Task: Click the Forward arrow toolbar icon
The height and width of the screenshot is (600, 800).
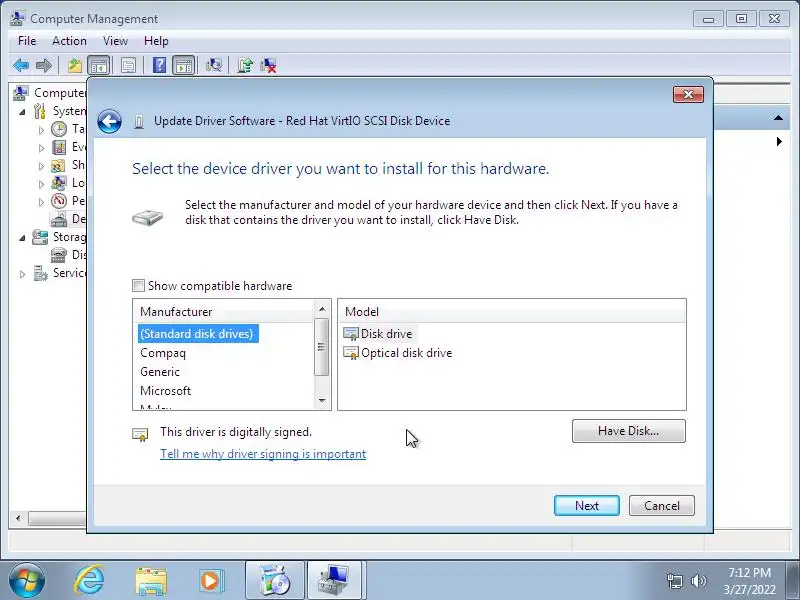Action: click(x=44, y=65)
